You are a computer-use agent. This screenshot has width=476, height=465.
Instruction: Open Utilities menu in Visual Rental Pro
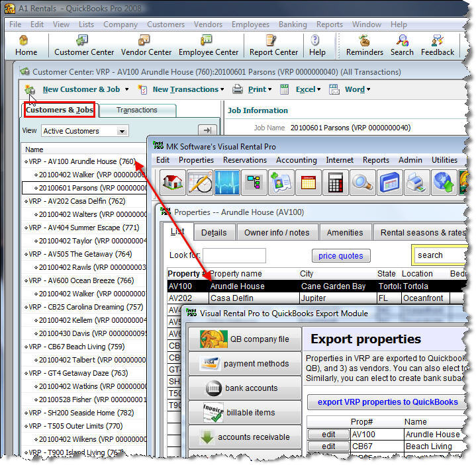[444, 160]
